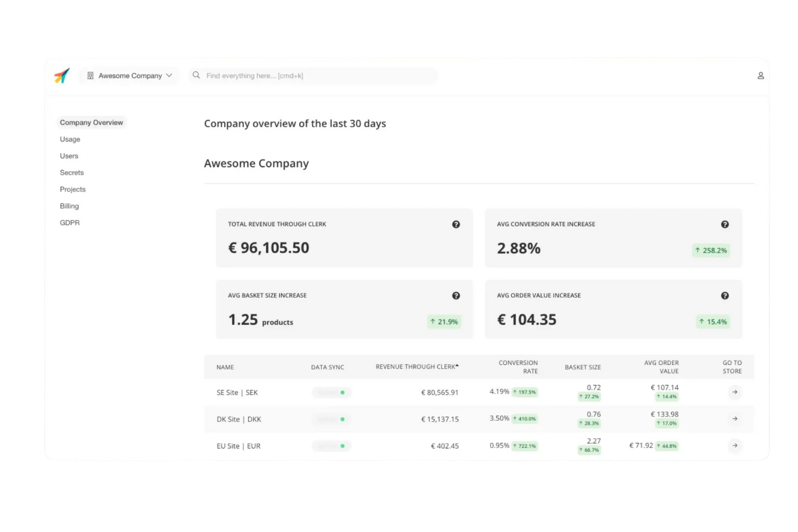Click go-to-store arrow for DK Site
The image size is (798, 532).
point(734,419)
